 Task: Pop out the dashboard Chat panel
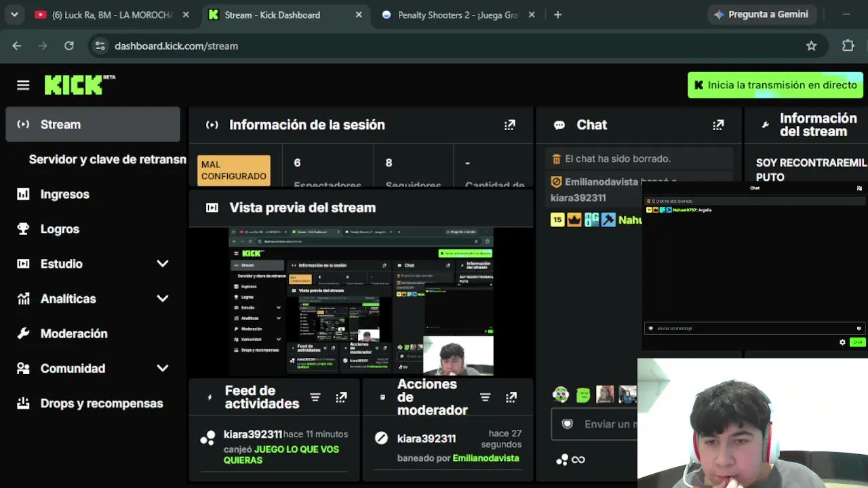pos(718,125)
